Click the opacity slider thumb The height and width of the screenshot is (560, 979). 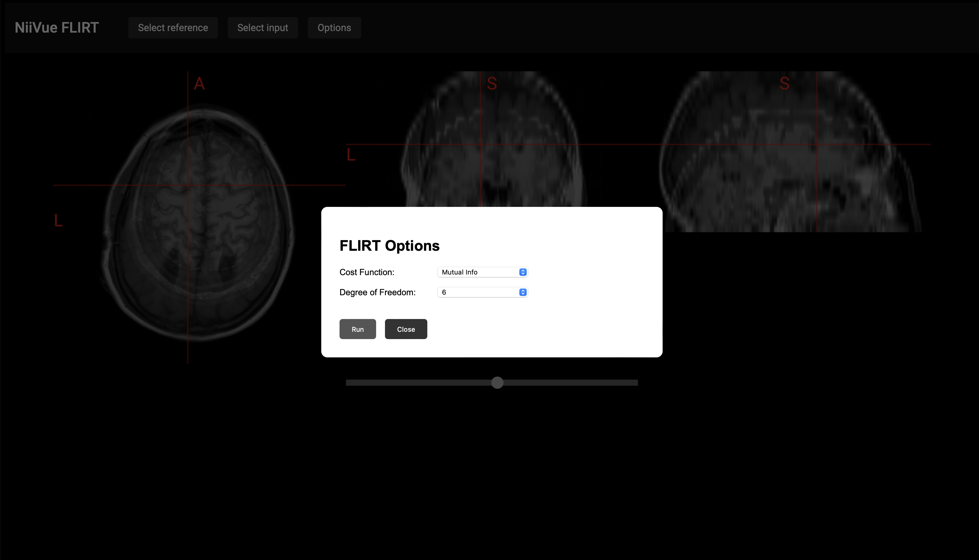pyautogui.click(x=497, y=383)
